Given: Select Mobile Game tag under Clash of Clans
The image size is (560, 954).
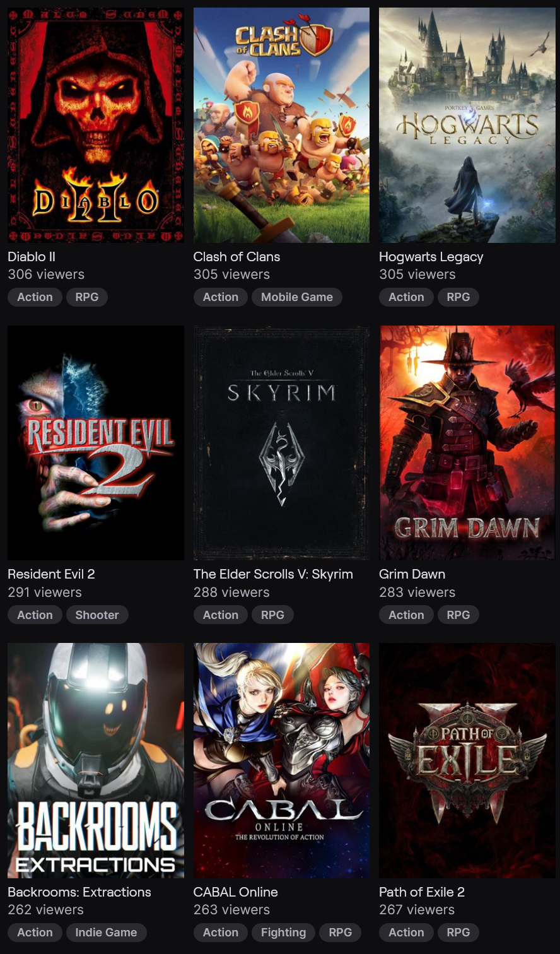Looking at the screenshot, I should (x=297, y=297).
